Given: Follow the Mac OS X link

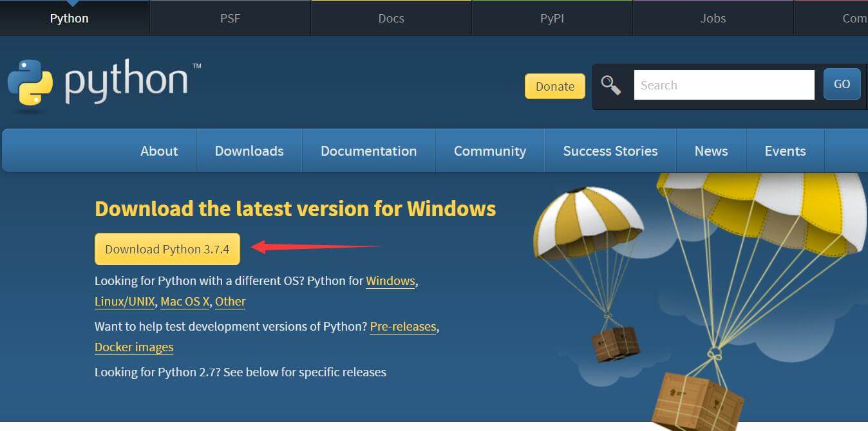Looking at the screenshot, I should (x=185, y=302).
